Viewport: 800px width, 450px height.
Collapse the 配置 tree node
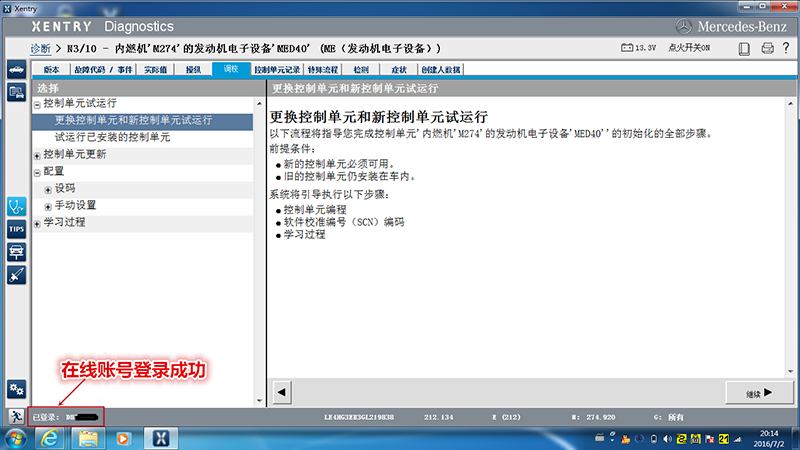tap(37, 173)
